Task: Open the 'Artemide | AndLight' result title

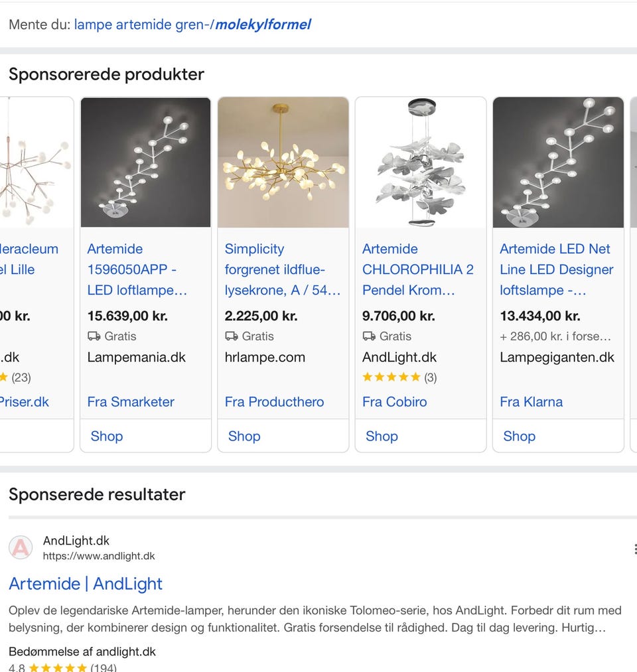Action: tap(86, 584)
